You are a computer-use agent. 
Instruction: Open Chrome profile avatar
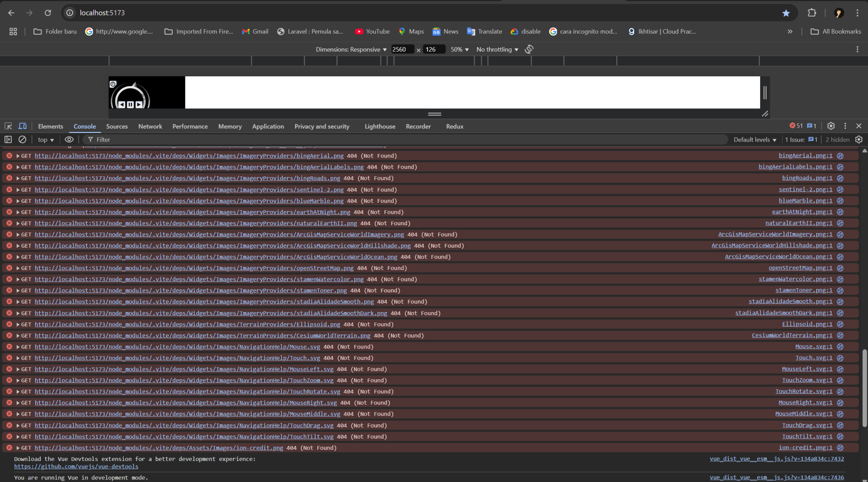click(x=838, y=13)
